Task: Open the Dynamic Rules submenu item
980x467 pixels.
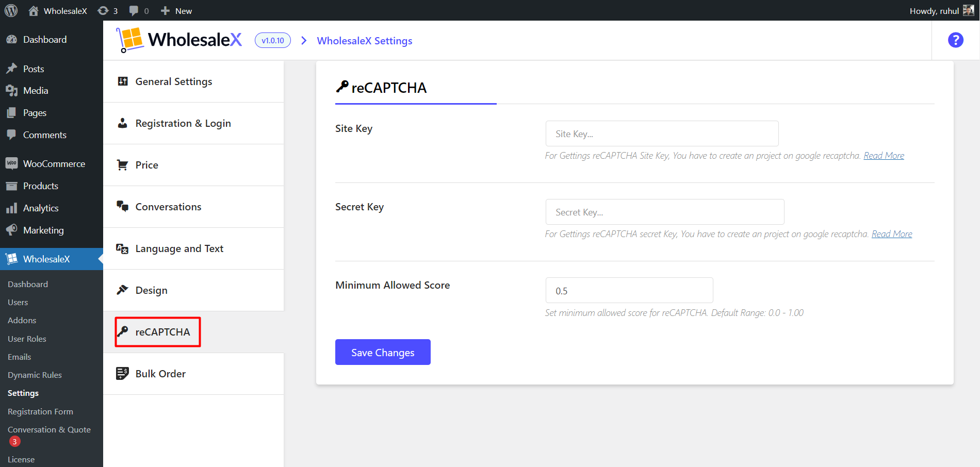Action: [x=35, y=375]
